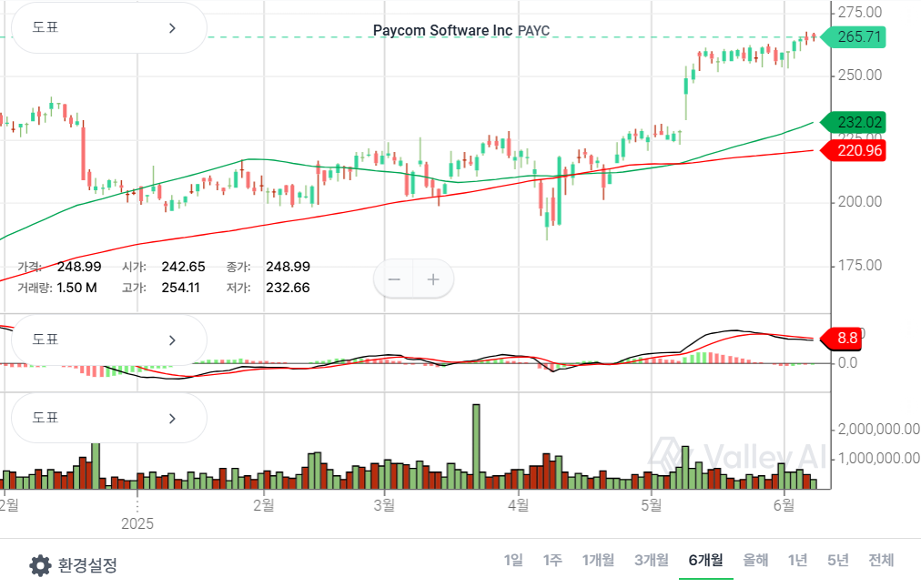
Task: Open the 환경설정 gear icon
Action: tap(40, 565)
